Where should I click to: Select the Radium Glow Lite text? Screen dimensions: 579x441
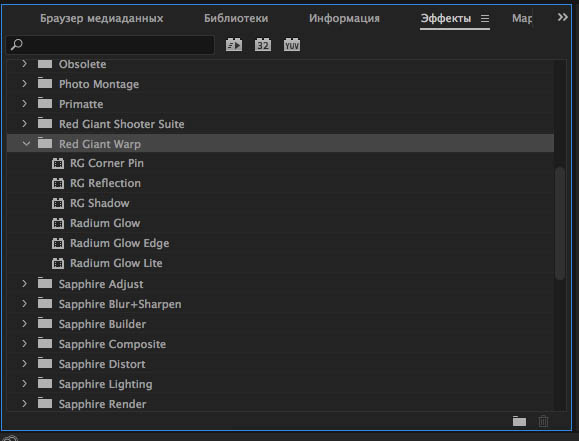point(116,263)
